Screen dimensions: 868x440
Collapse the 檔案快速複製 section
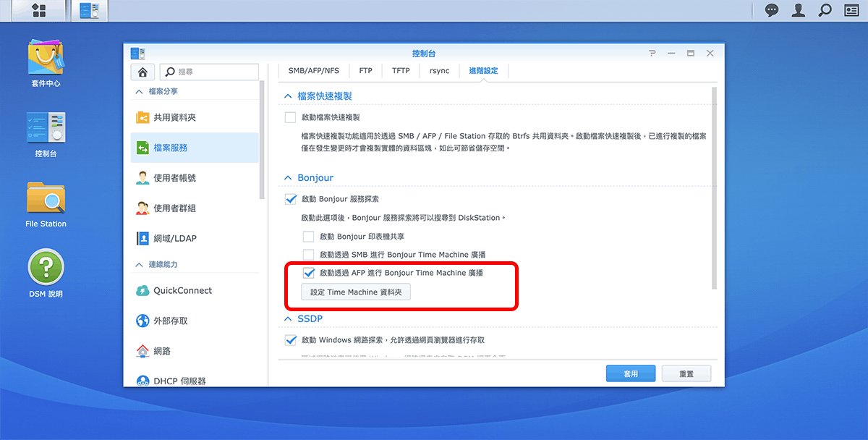[x=288, y=96]
